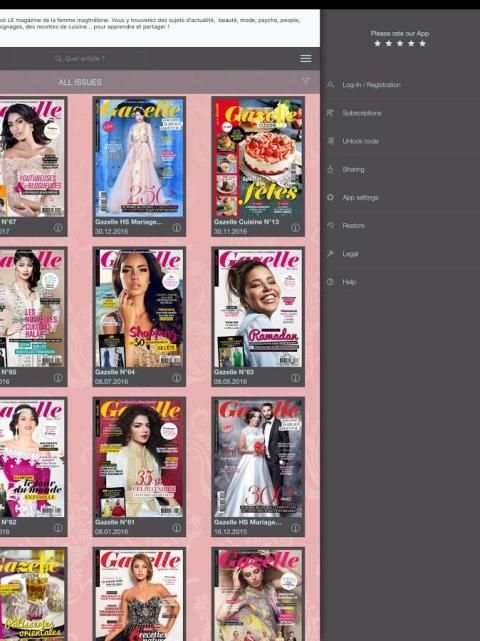Rate the app with the fifth star
This screenshot has width=480, height=641.
[x=422, y=43]
